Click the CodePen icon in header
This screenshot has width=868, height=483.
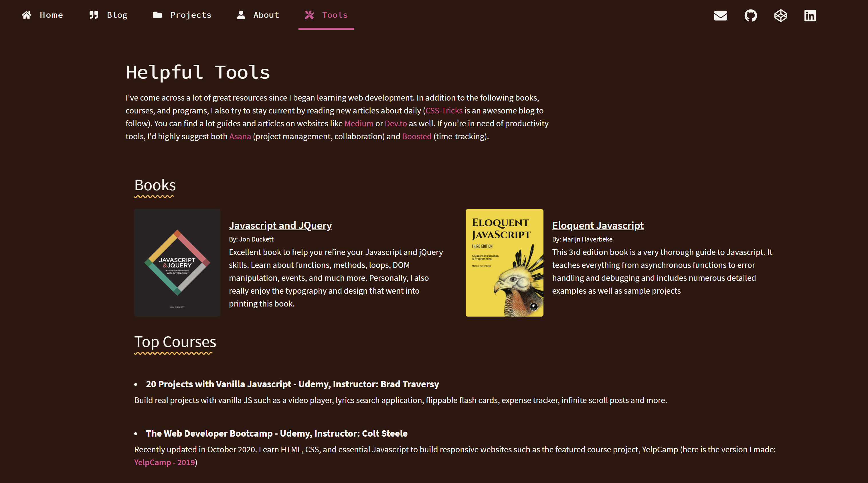click(780, 15)
